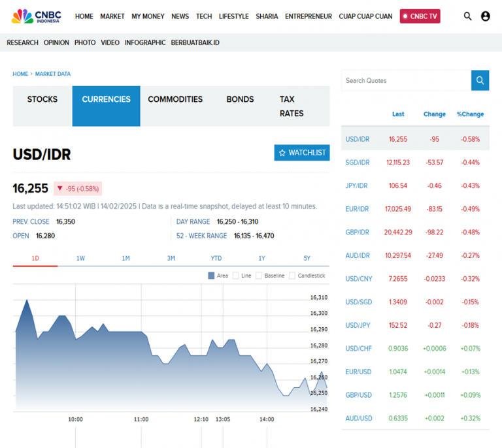Open the search magnifier in header
502x448 pixels.
click(x=467, y=16)
